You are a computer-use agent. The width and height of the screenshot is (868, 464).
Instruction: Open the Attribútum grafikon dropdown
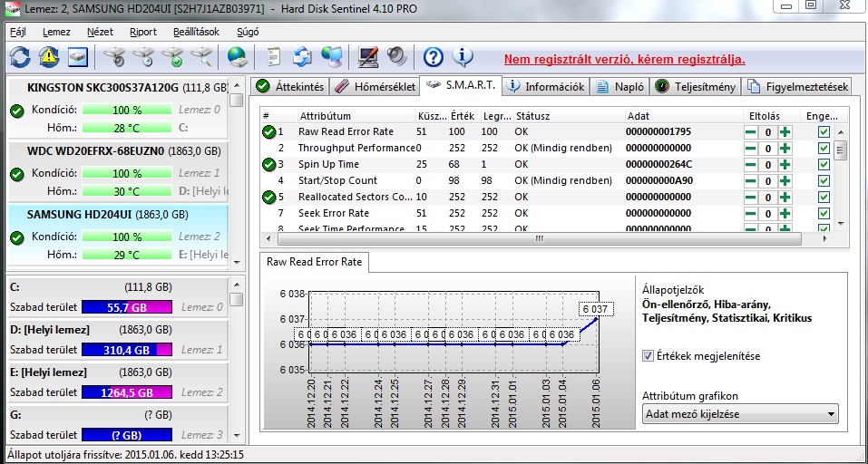click(x=739, y=414)
